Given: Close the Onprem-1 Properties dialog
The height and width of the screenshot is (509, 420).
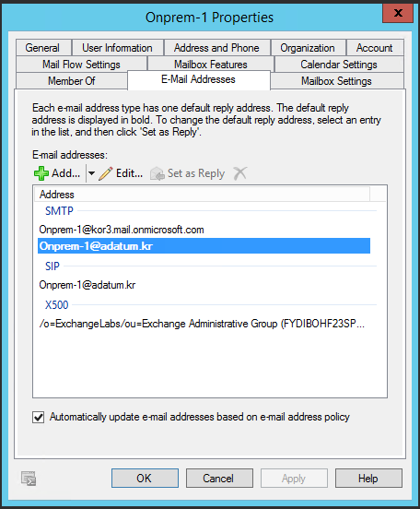Looking at the screenshot, I should tap(398, 13).
